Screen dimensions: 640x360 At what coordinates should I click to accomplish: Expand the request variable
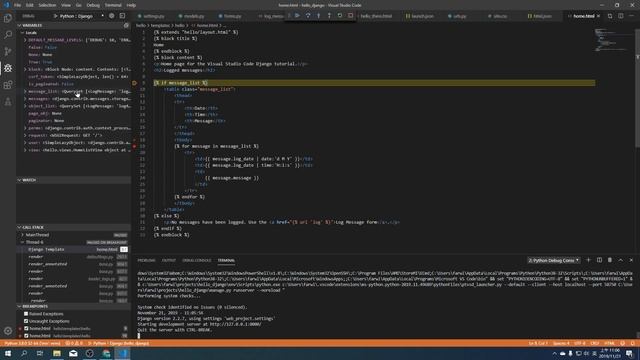tap(25, 136)
